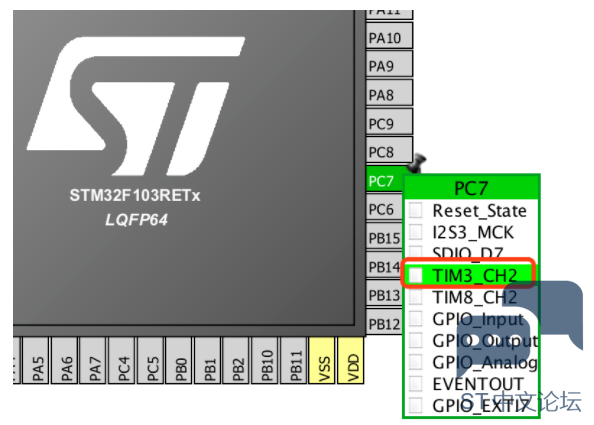Choose GPIO_EXTI7 for pin PC7

(x=471, y=406)
